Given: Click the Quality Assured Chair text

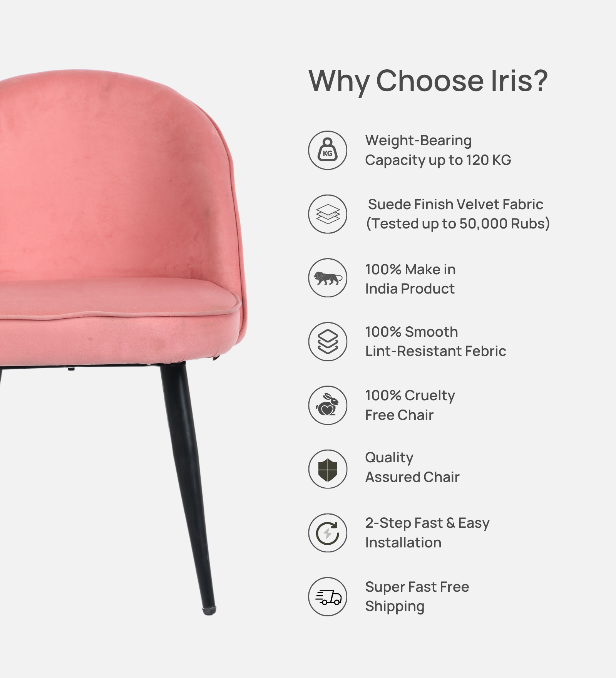Looking at the screenshot, I should (x=412, y=467).
